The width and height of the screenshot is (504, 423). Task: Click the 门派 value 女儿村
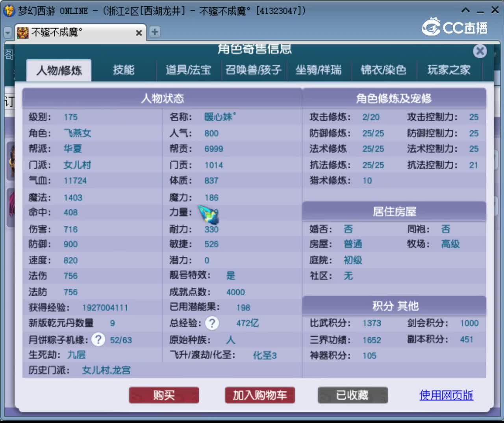(x=78, y=165)
